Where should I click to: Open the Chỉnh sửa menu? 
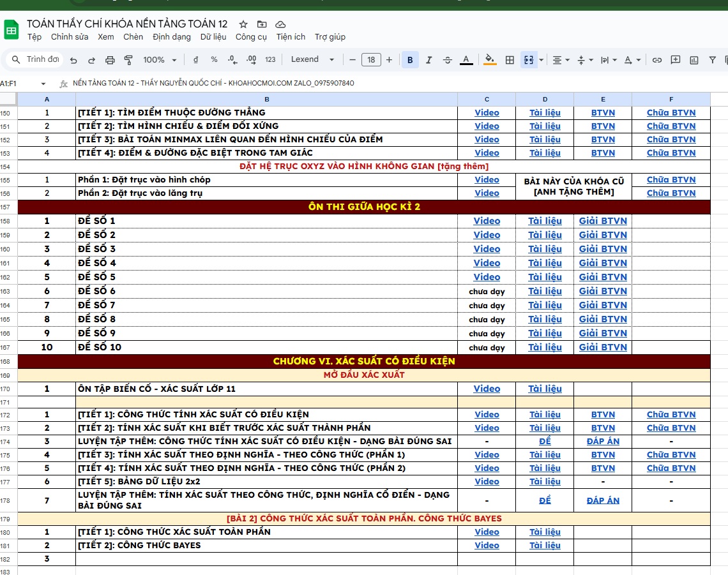[x=70, y=36]
